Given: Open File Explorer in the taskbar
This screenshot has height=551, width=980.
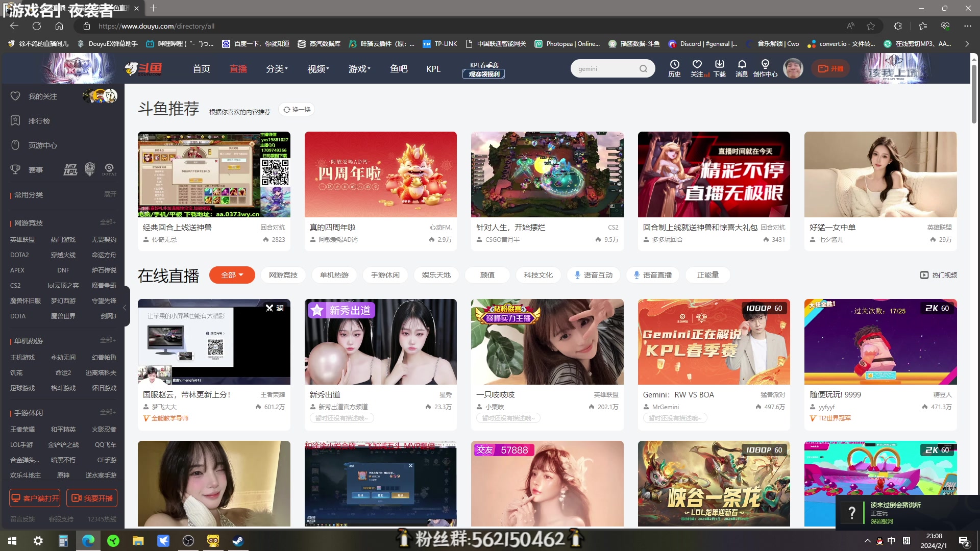Looking at the screenshot, I should [138, 541].
